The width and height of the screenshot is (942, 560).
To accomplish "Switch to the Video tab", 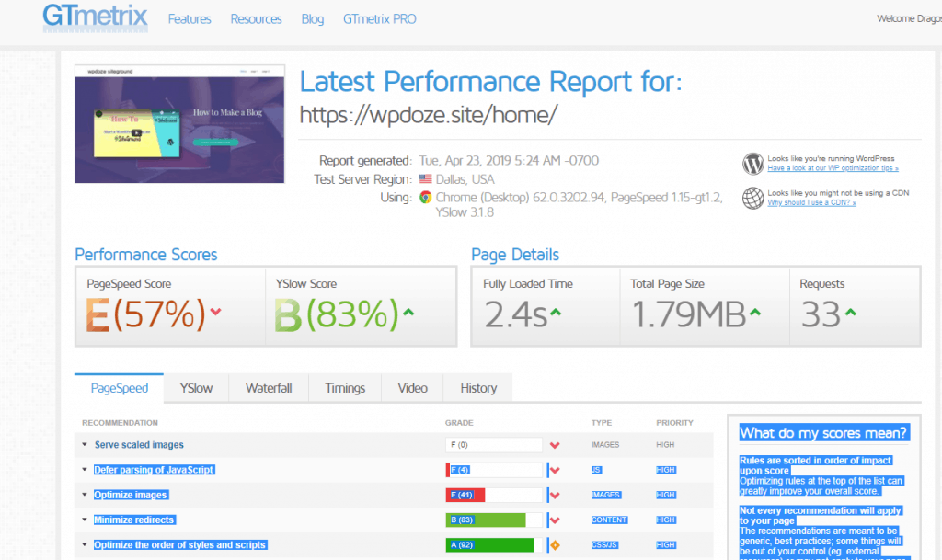I will coord(412,388).
